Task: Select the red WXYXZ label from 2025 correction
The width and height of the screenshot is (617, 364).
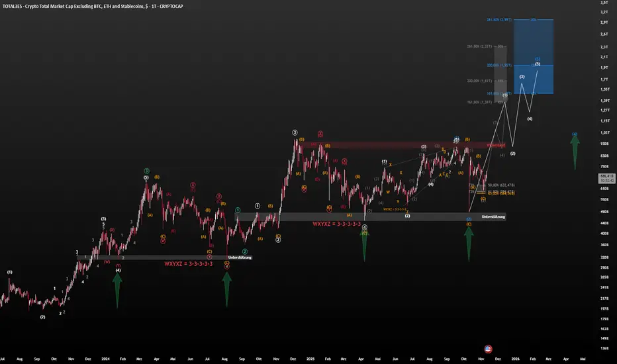Action: tap(337, 224)
